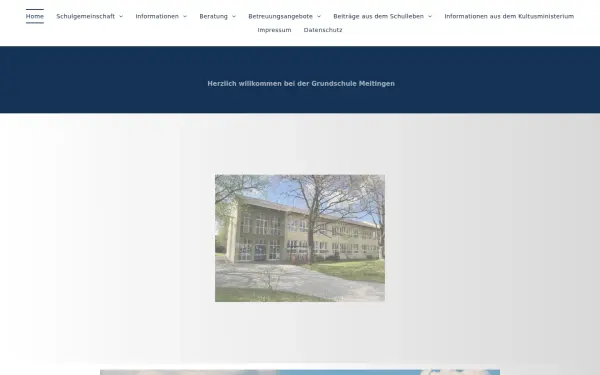Open the Datenschutz page
Screen dimensions: 600x375
(x=323, y=30)
